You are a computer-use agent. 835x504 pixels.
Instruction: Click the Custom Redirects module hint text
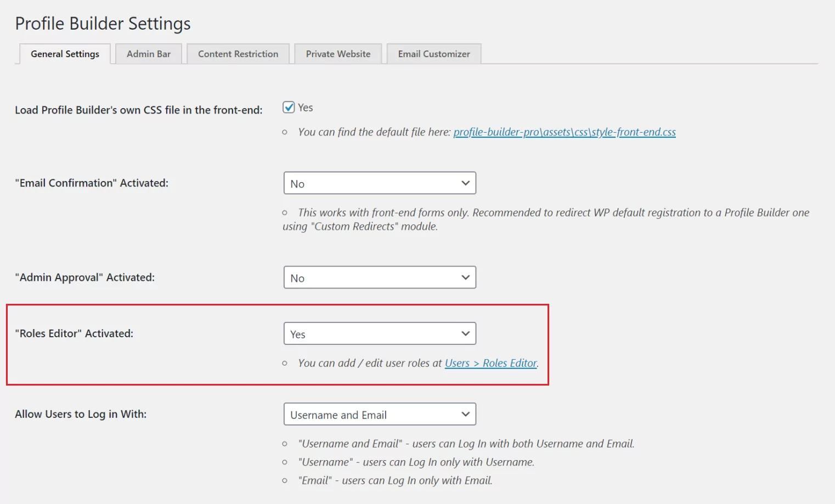coord(546,219)
